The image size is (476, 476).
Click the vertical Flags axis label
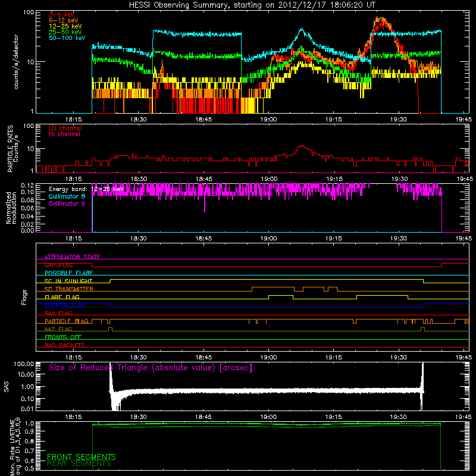point(24,297)
